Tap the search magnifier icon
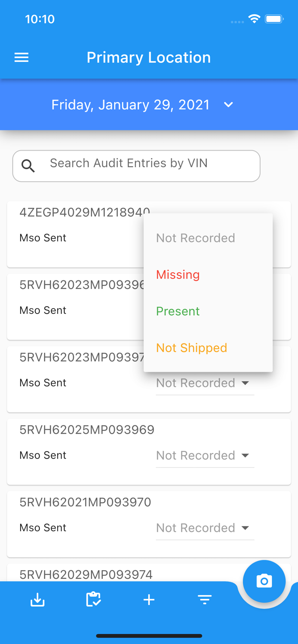This screenshot has width=298, height=644. 28,165
